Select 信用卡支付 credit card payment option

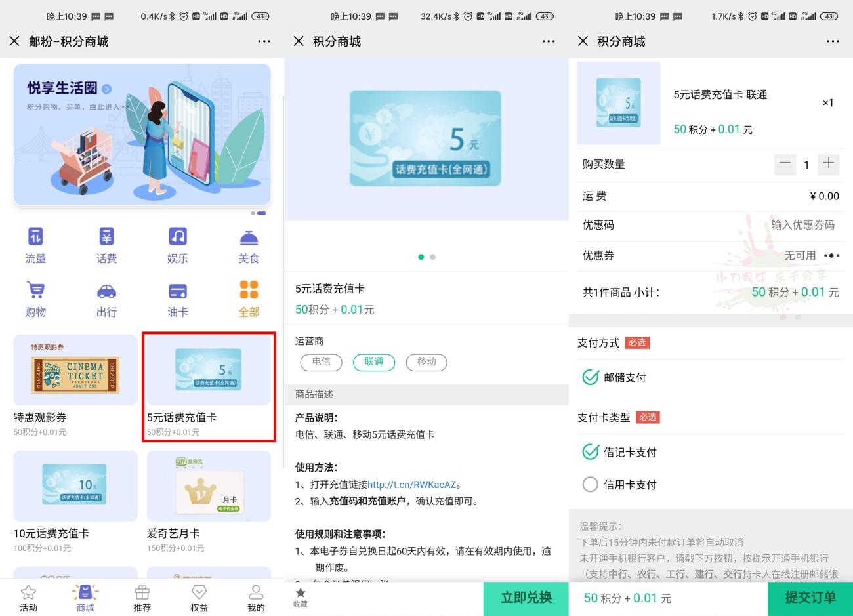591,484
